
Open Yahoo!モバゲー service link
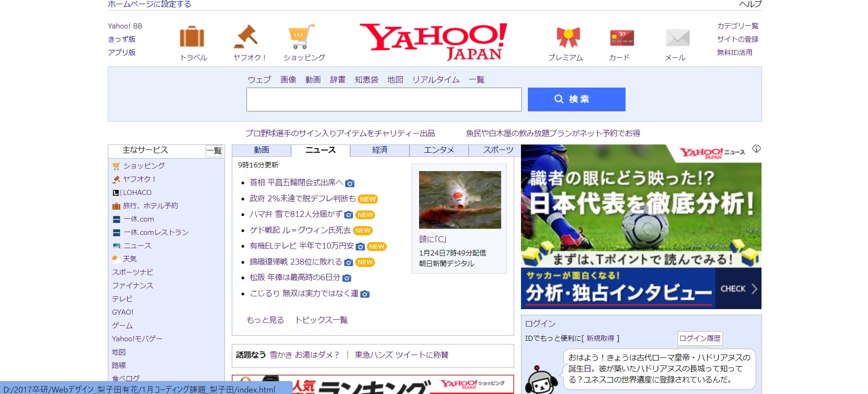137,339
